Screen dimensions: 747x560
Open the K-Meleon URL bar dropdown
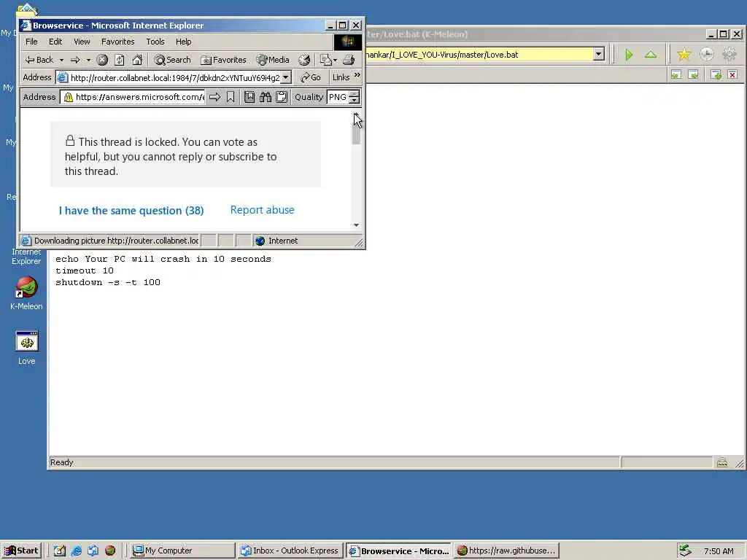pyautogui.click(x=598, y=54)
